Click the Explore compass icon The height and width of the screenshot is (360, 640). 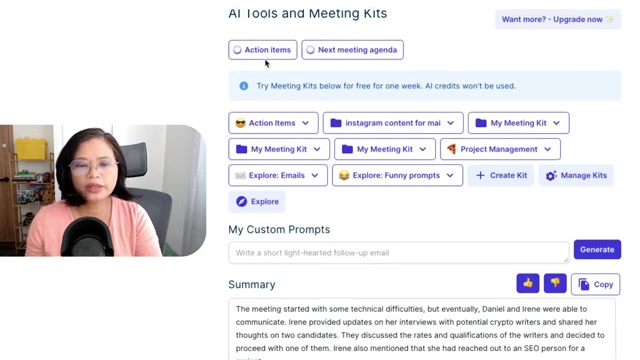click(x=242, y=201)
